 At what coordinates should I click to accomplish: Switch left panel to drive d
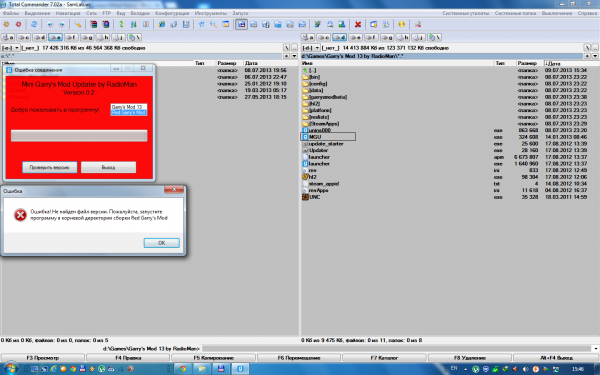(x=39, y=38)
